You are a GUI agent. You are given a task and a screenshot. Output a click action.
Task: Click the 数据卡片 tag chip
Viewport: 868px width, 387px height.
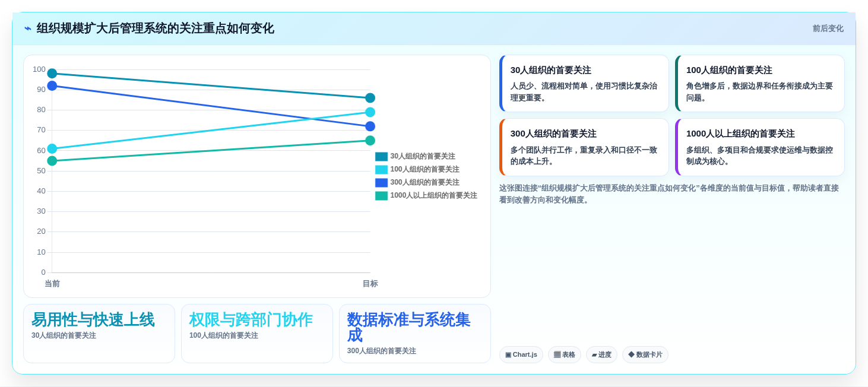(x=645, y=355)
